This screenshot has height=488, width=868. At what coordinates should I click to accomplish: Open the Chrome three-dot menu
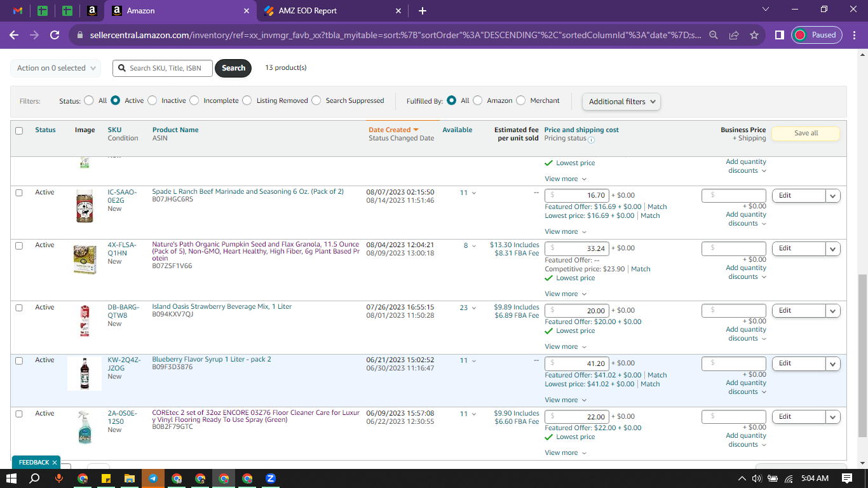coord(854,35)
